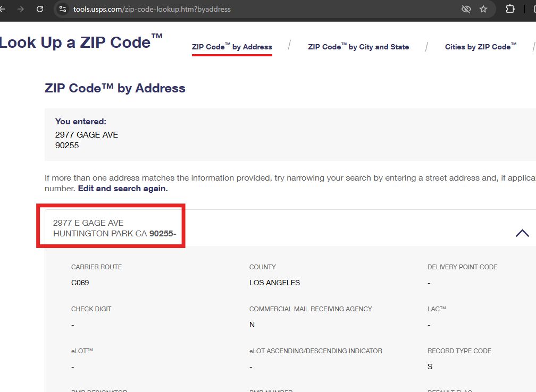
Task: Collapse the address result with chevron arrow
Action: 522,233
